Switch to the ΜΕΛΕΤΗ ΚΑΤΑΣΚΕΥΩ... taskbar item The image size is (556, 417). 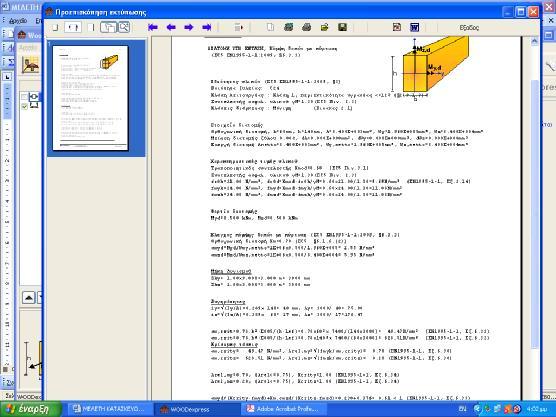109,409
